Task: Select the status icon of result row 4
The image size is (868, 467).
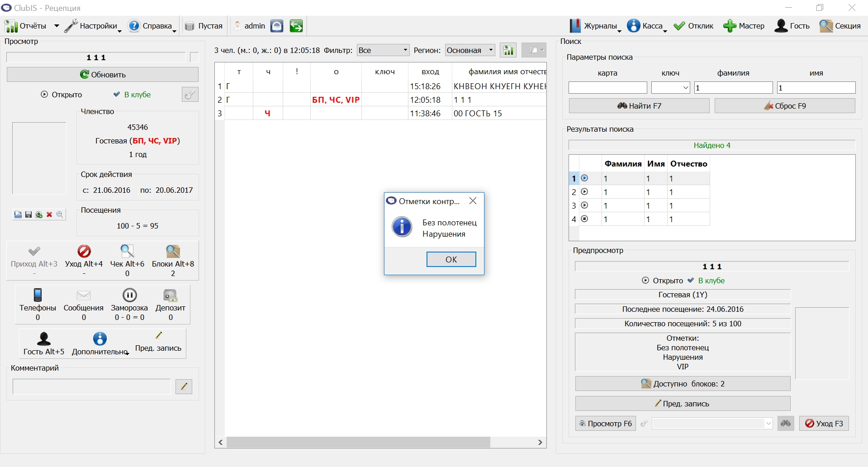Action: [584, 219]
